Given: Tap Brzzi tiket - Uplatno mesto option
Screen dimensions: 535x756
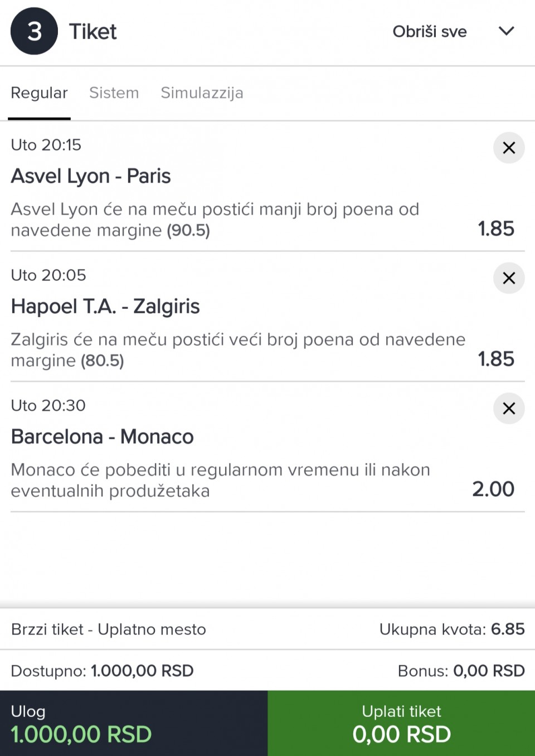Looking at the screenshot, I should pos(109,629).
